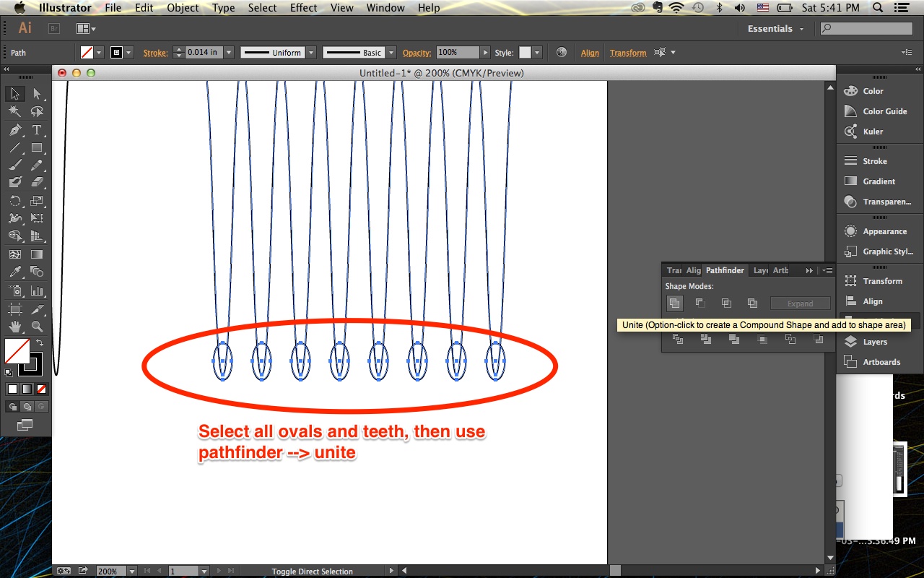Click the Unite shape mode in Pathfinder
Viewport: 924px width, 578px height.
click(x=674, y=303)
